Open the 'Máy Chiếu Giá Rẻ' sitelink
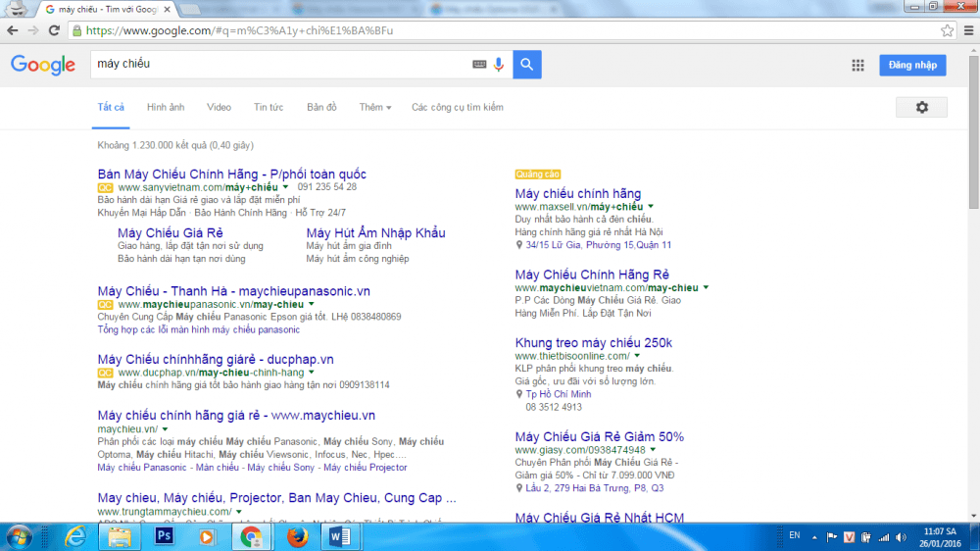 170,232
